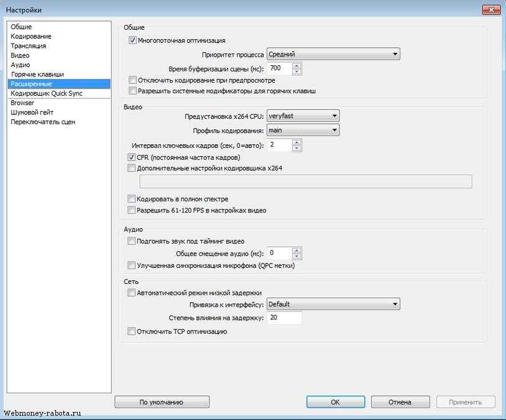Click the audio offset input field
506x420 pixels.
(x=280, y=253)
